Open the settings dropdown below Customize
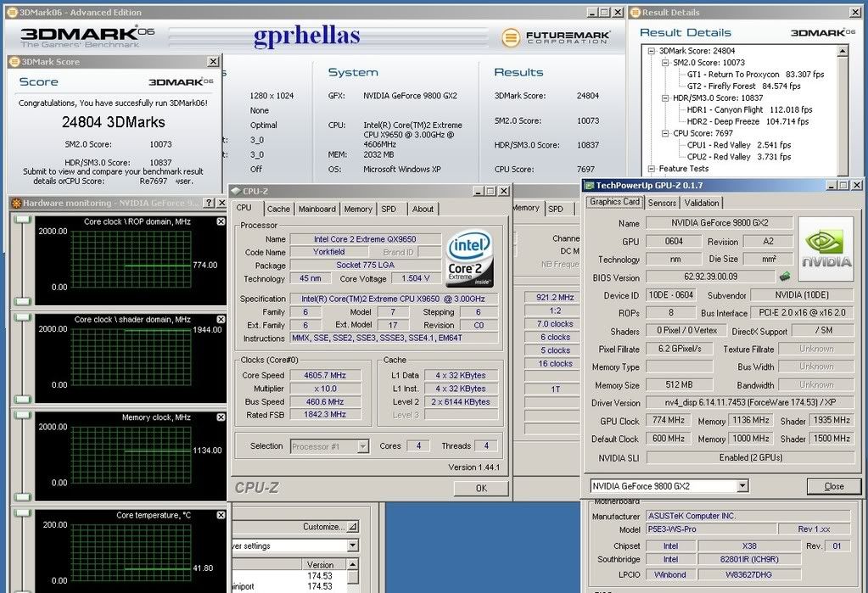This screenshot has width=868, height=593. click(353, 546)
